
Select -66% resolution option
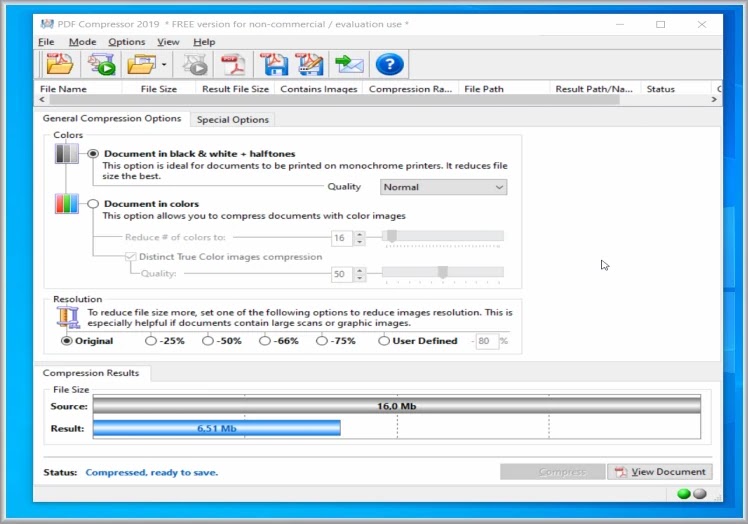[x=265, y=341]
